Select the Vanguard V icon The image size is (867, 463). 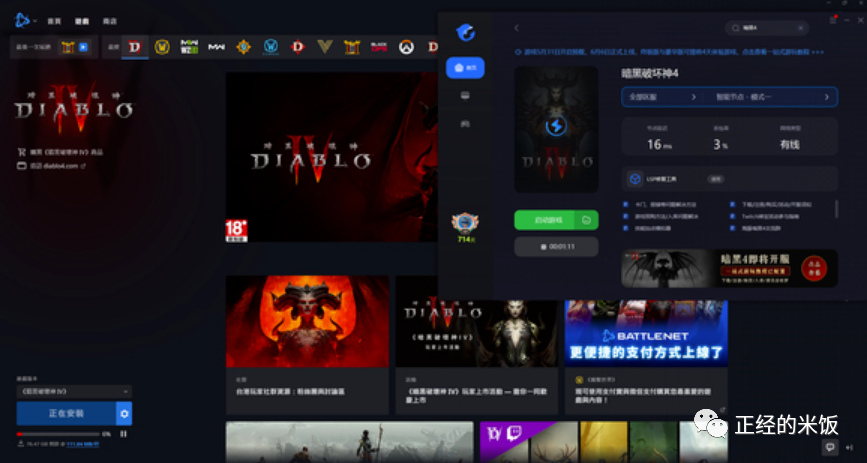325,47
